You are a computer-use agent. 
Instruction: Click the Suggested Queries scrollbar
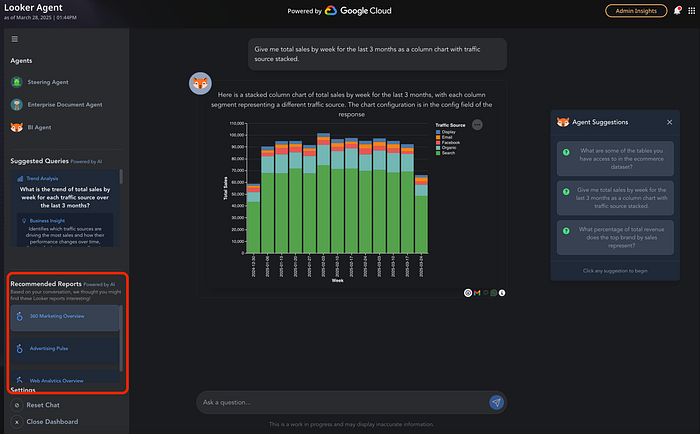pyautogui.click(x=121, y=176)
